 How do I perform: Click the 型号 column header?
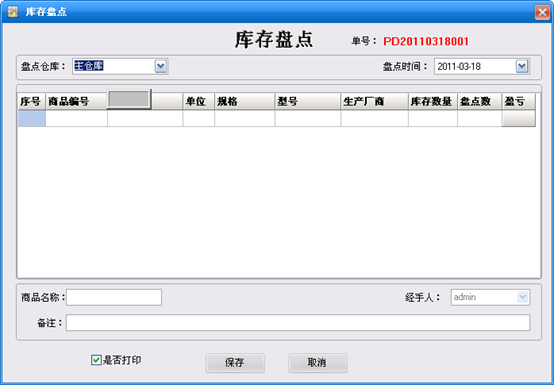[x=308, y=102]
